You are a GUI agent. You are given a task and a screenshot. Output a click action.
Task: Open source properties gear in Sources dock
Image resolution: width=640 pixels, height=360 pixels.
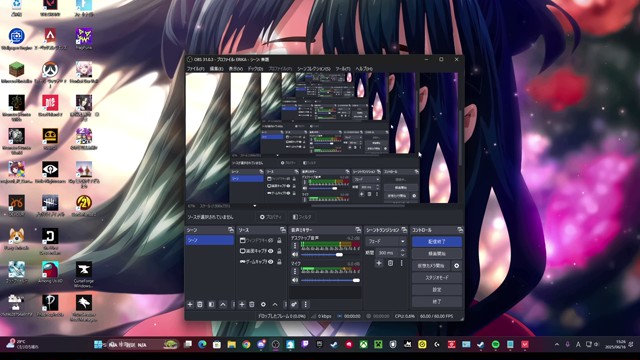pyautogui.click(x=263, y=304)
